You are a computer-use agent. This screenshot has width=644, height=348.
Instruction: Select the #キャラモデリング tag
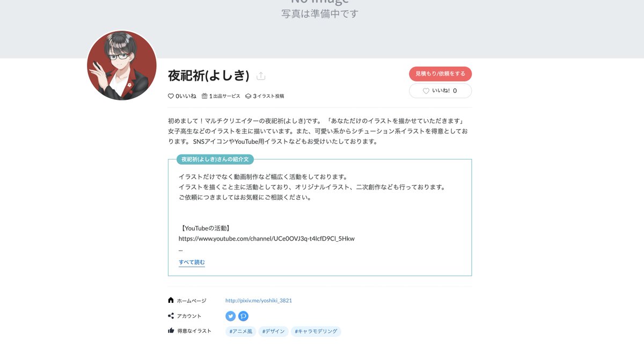coord(316,331)
